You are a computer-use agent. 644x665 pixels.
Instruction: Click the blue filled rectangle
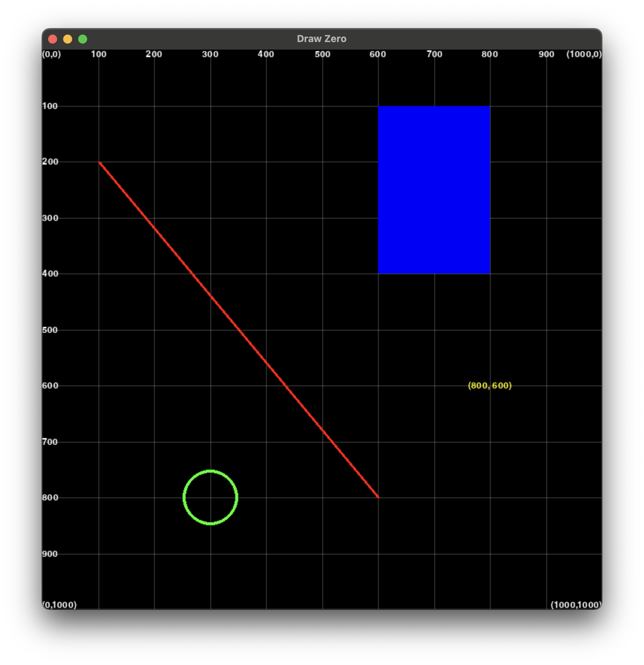click(x=434, y=190)
